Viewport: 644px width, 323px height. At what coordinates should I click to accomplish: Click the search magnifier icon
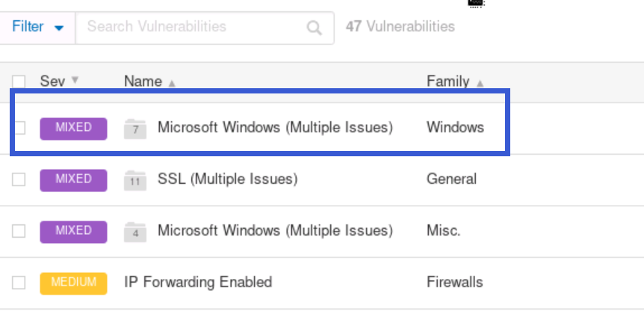tap(315, 28)
